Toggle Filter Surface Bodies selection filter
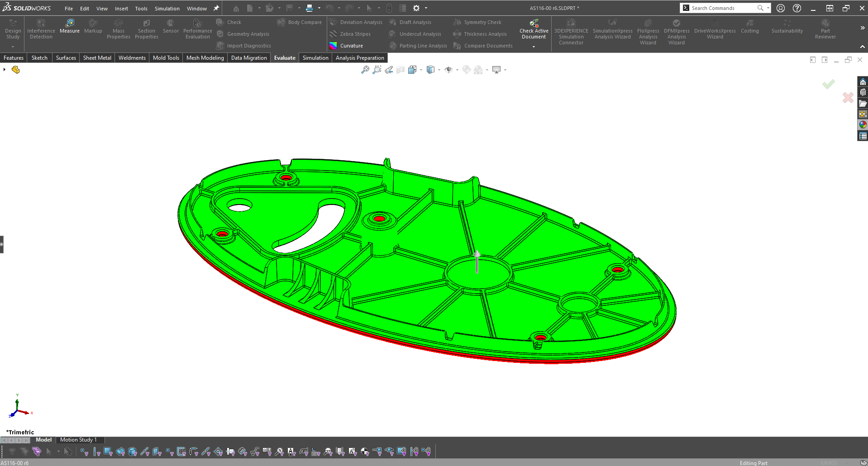The width and height of the screenshot is (868, 466). [120, 452]
